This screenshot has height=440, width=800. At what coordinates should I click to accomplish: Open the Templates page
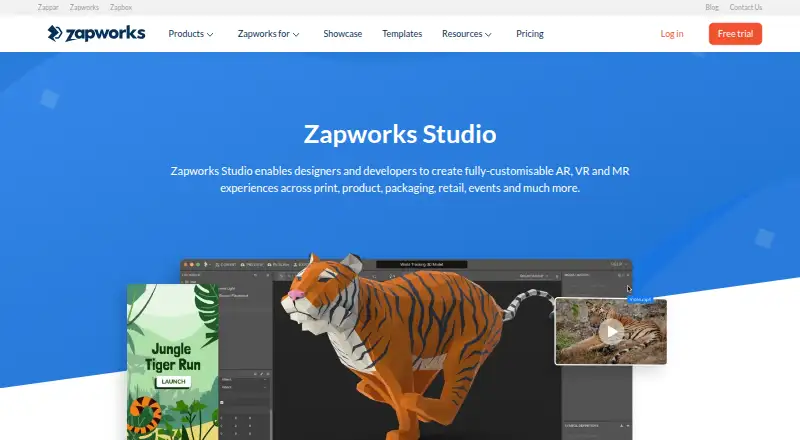coord(402,34)
